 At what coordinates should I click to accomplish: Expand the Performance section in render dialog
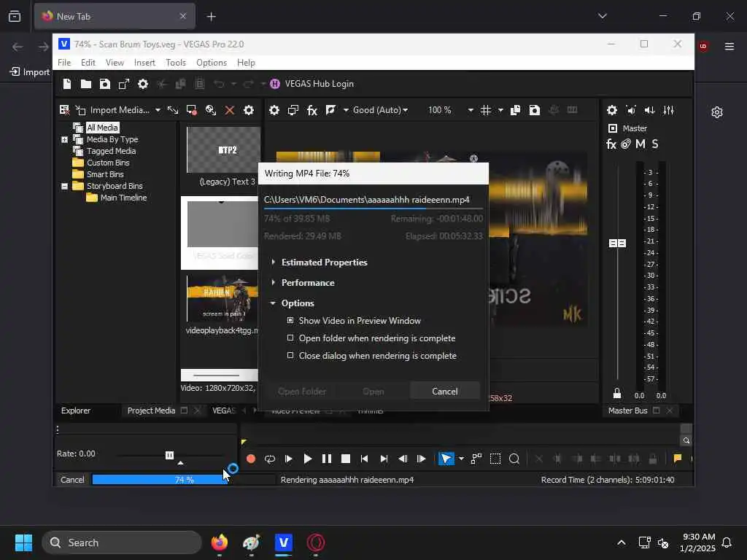(x=273, y=282)
